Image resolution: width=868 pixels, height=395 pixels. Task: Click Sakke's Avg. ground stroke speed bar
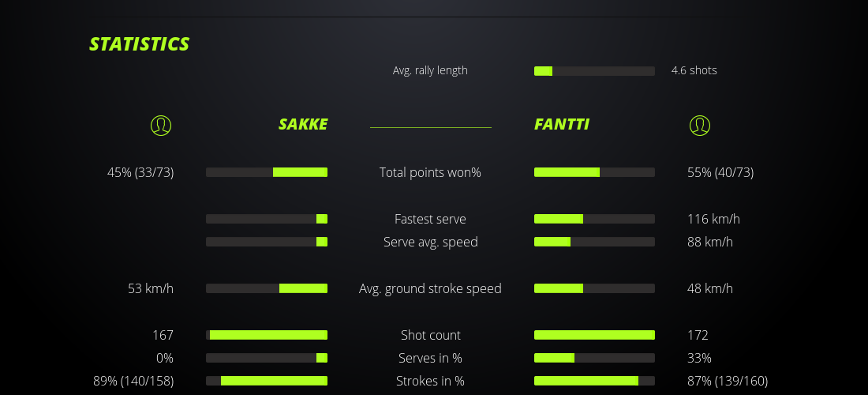267,288
